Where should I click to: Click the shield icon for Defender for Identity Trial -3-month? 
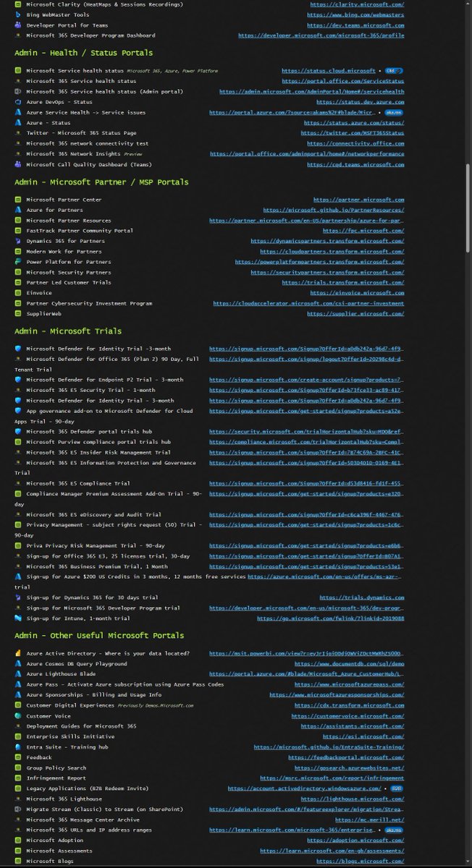pyautogui.click(x=19, y=349)
